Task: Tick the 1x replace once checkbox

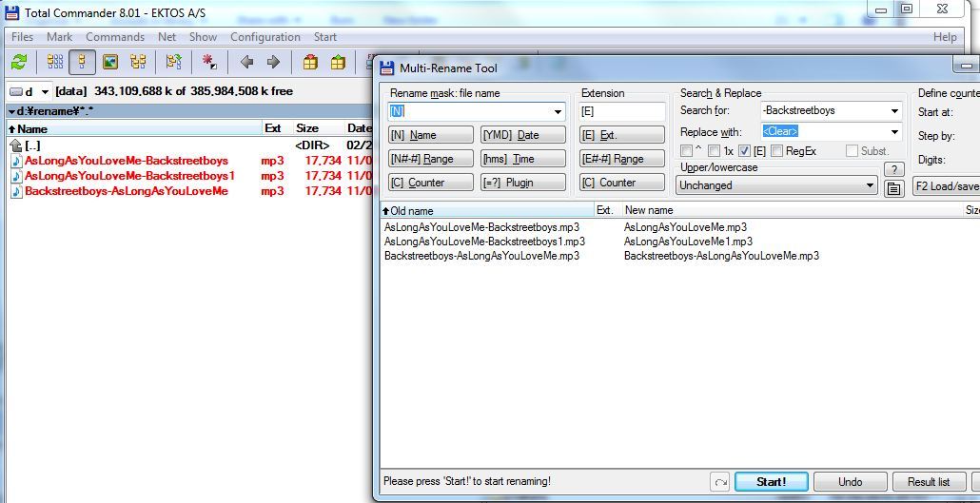Action: pyautogui.click(x=715, y=151)
